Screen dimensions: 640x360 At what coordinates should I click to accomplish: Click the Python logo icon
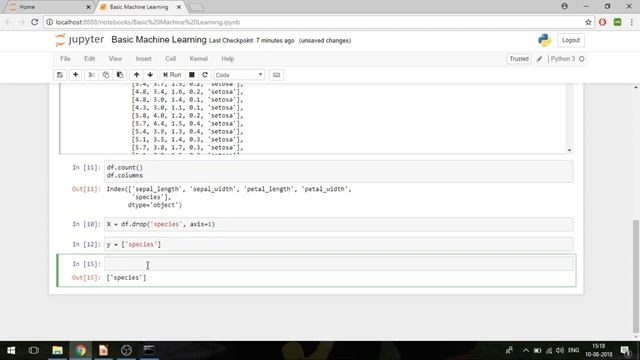coord(544,40)
